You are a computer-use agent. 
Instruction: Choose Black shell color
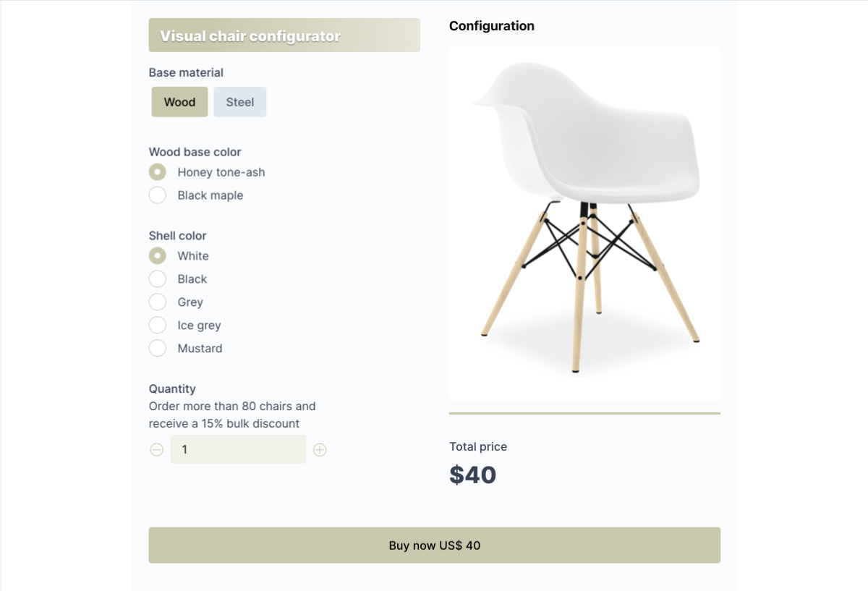[x=158, y=279]
